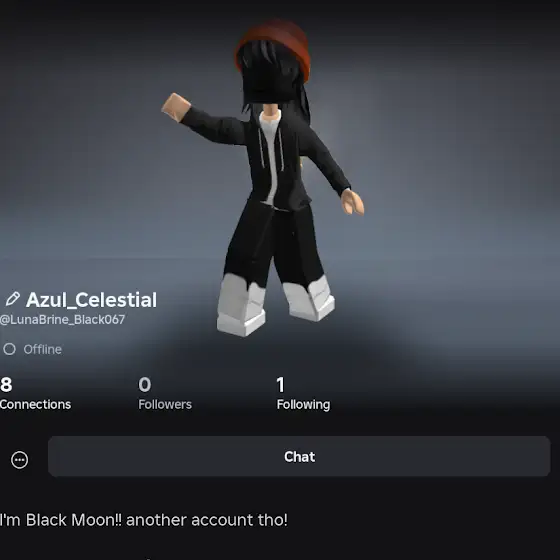This screenshot has width=560, height=560.
Task: Click the @LunaBrine_Black067 username
Action: (x=62, y=320)
